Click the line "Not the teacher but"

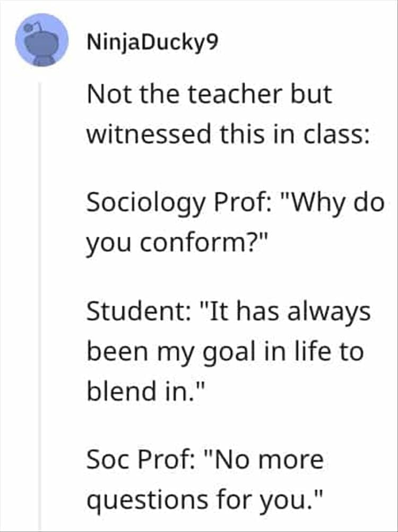[x=209, y=96]
